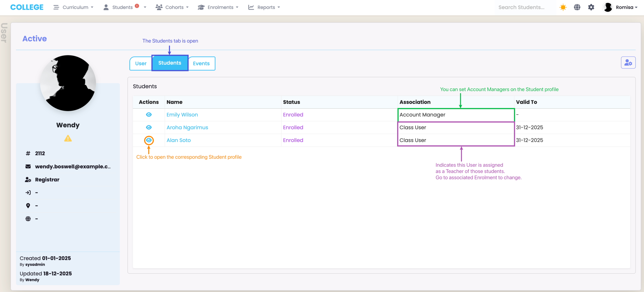The image size is (644, 292).
Task: Switch to the Events tab
Action: coord(201,63)
